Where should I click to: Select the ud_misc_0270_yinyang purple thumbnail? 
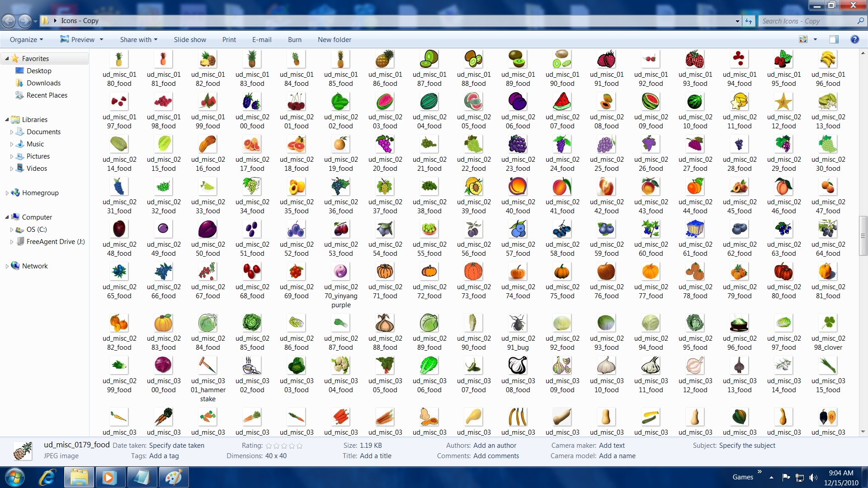(x=340, y=272)
